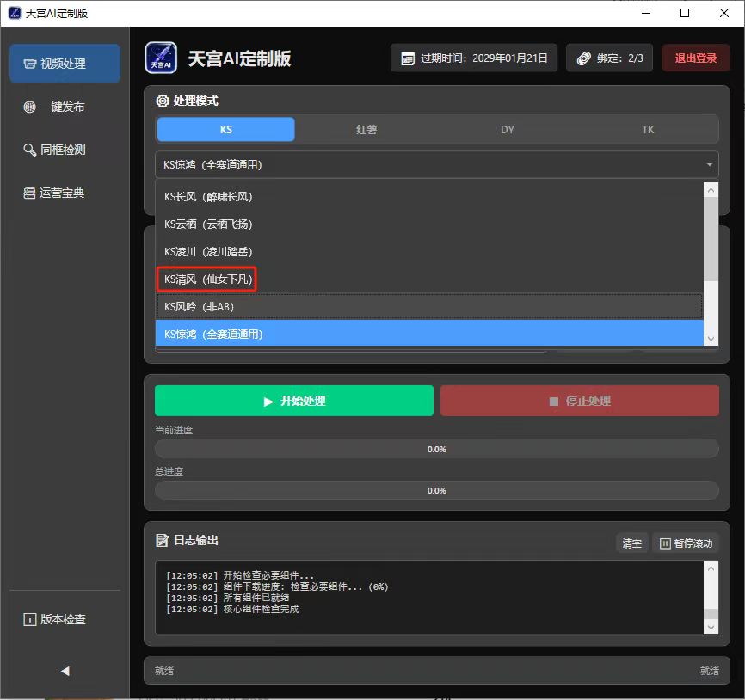Close the 天宫AI定制版 window
Viewport: 745px width, 700px height.
coord(724,13)
